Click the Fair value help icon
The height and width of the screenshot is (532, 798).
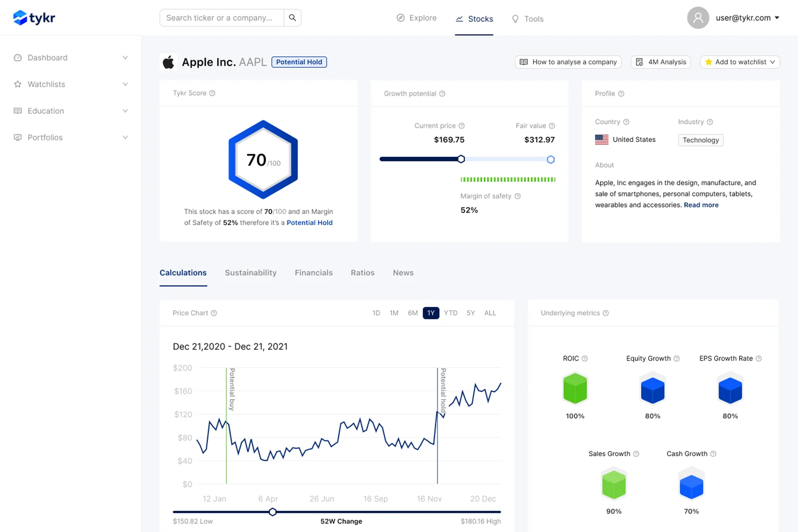pyautogui.click(x=552, y=126)
